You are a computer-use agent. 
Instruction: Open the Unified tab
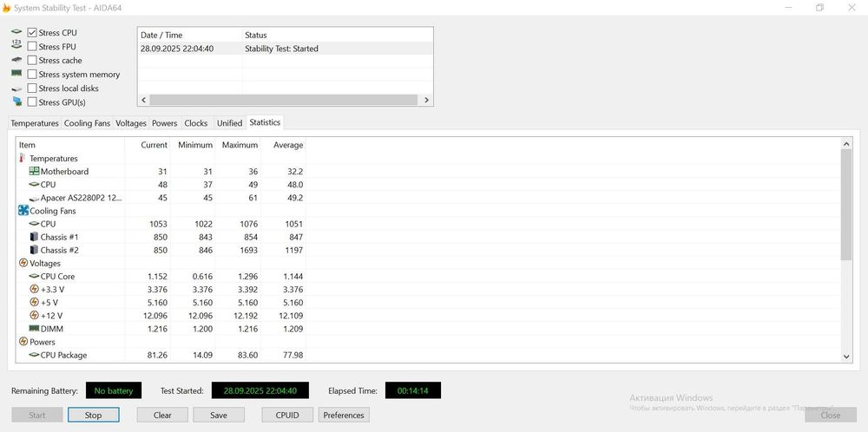tap(229, 123)
